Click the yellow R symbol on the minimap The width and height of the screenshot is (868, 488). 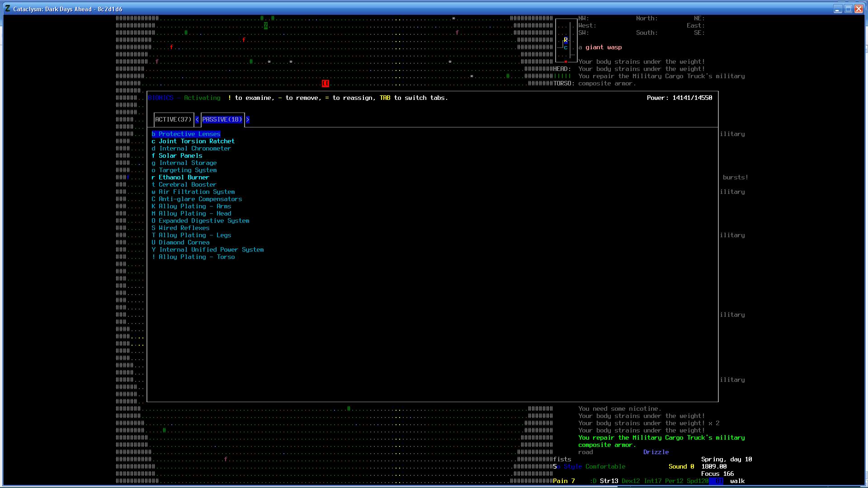pyautogui.click(x=566, y=40)
